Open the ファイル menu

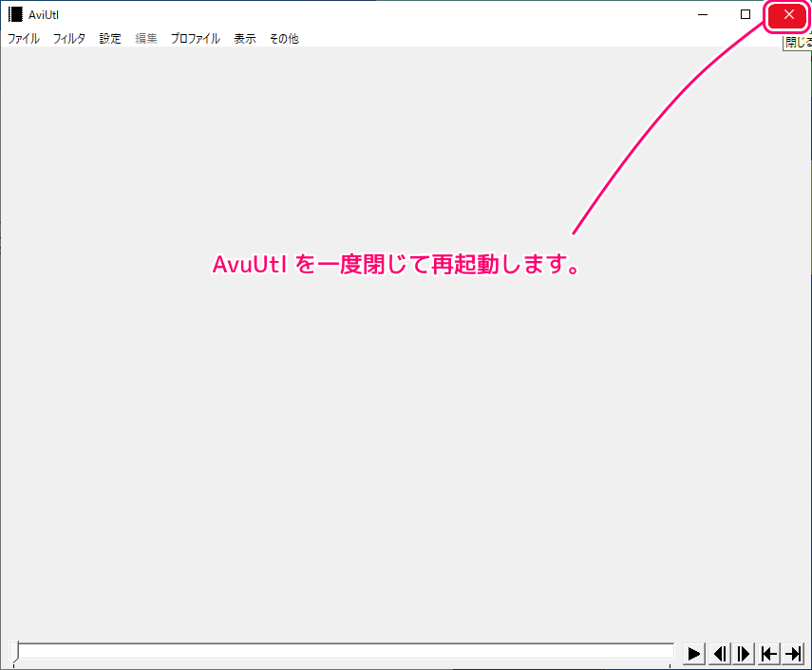tap(24, 39)
